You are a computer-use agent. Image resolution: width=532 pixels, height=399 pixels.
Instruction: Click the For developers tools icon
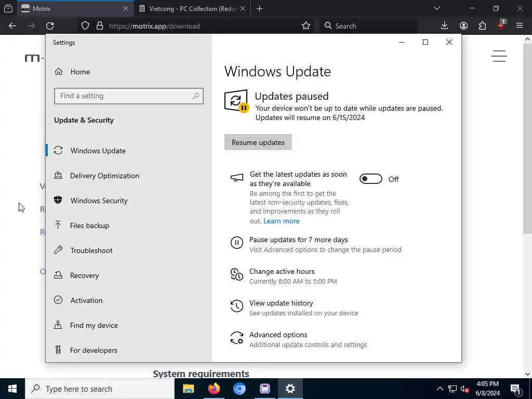[x=58, y=350]
